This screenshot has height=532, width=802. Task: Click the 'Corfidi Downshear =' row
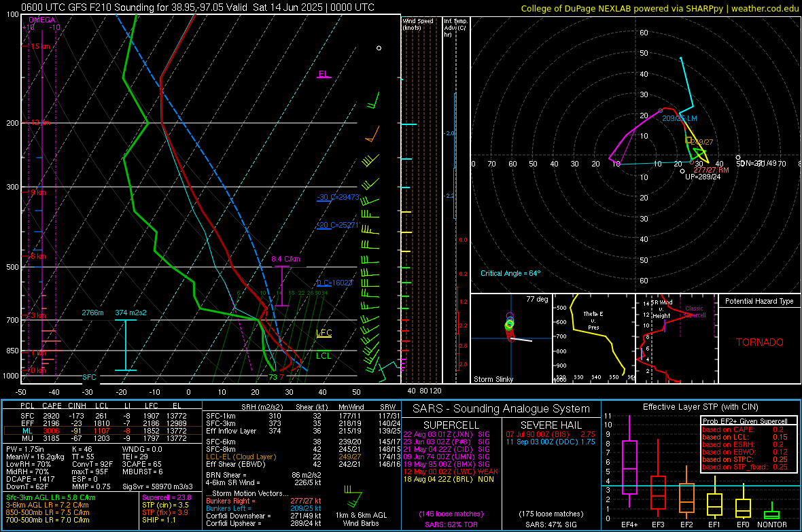click(264, 516)
